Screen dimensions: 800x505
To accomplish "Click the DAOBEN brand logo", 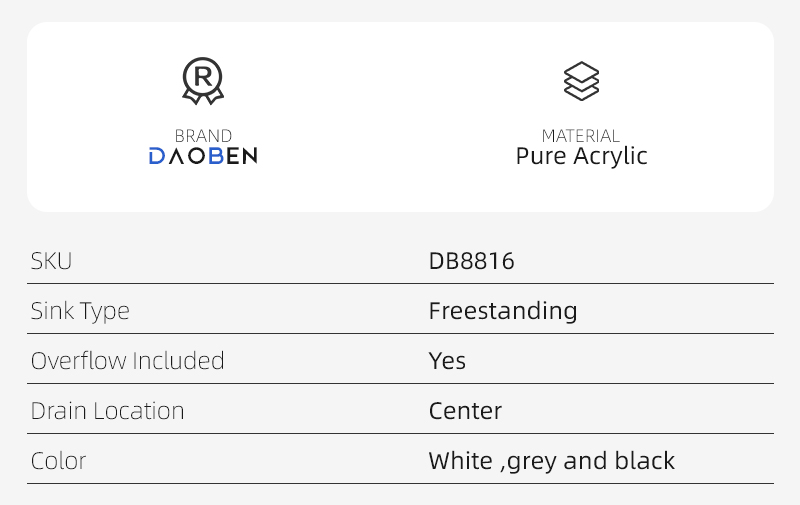I will point(203,156).
